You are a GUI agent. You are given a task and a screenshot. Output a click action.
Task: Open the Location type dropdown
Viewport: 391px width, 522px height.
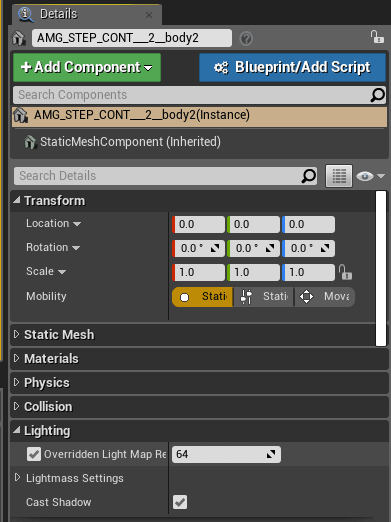pos(77,224)
